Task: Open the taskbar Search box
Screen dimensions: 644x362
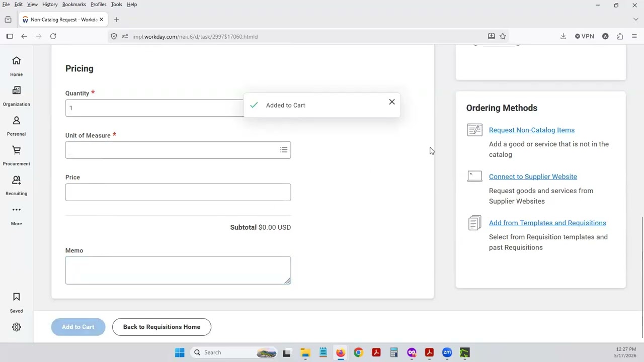Action: pyautogui.click(x=234, y=352)
